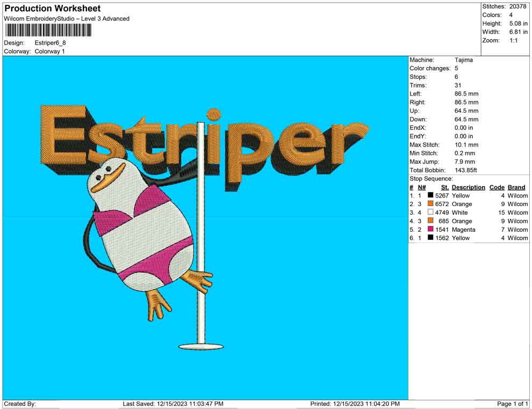Screen dimensions: 532x409
Task: Click the 'Production Worksheet' title
Action: click(52, 9)
